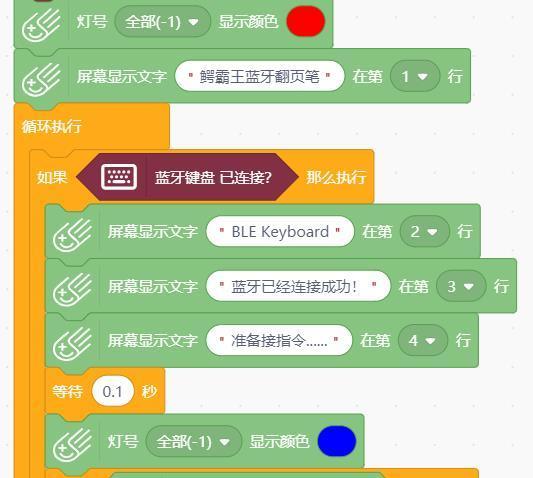Image resolution: width=533 pixels, height=478 pixels.
Task: Click the extension icon on row 4 display block
Action: [72, 344]
